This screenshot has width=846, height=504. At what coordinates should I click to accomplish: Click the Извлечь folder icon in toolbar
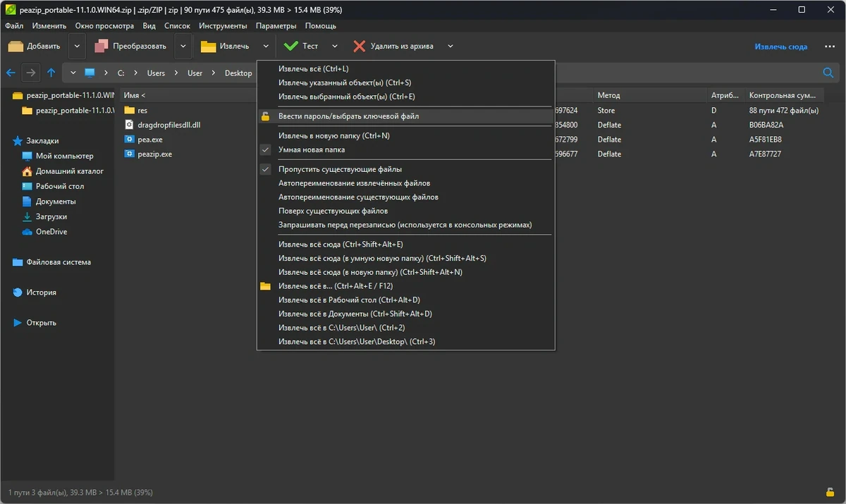click(x=208, y=47)
